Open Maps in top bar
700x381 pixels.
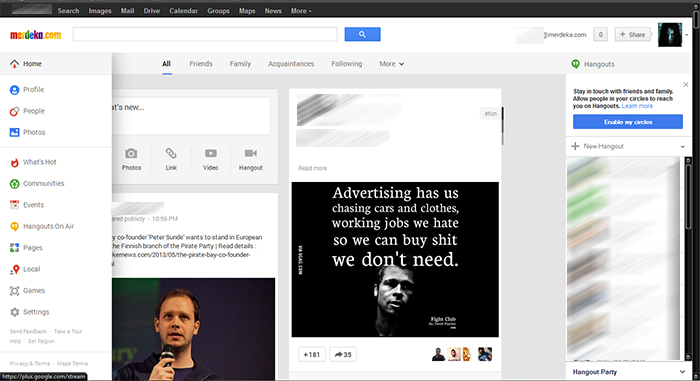click(x=247, y=11)
